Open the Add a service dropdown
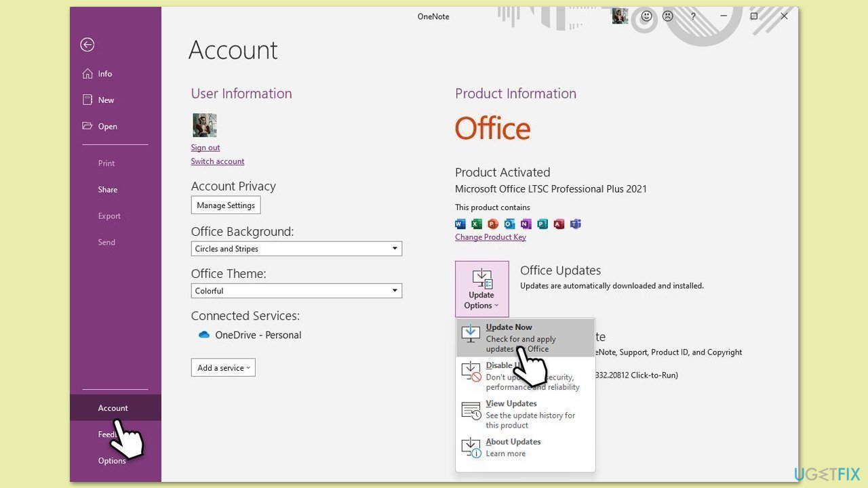Screen dimensions: 868x488 coord(223,367)
